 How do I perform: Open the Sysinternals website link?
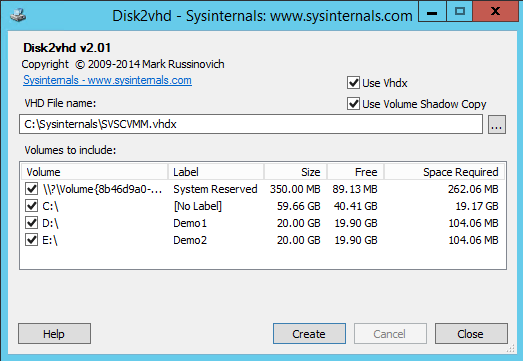point(107,80)
